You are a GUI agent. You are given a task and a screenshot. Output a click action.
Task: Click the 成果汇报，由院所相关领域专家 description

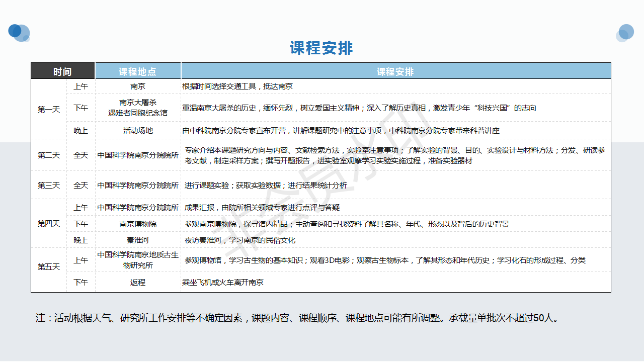[x=262, y=207]
